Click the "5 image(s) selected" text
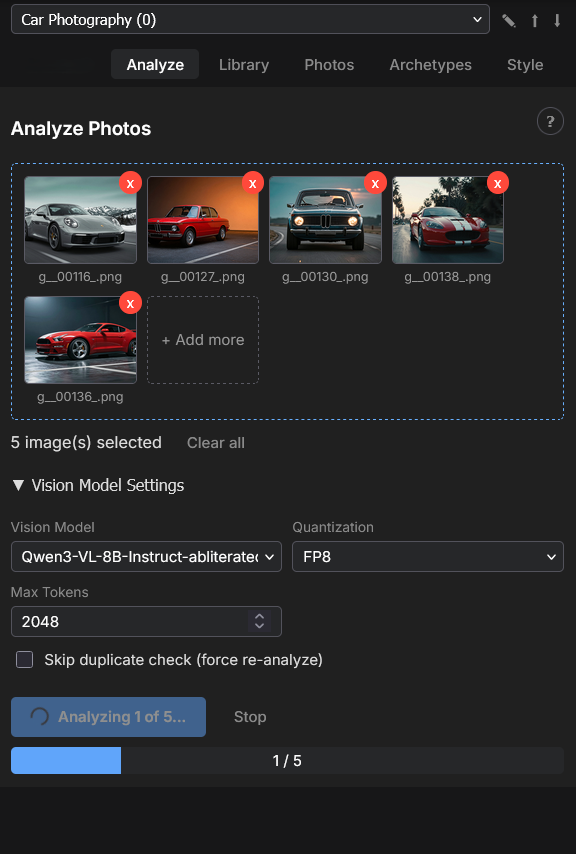This screenshot has height=854, width=576. click(x=86, y=442)
